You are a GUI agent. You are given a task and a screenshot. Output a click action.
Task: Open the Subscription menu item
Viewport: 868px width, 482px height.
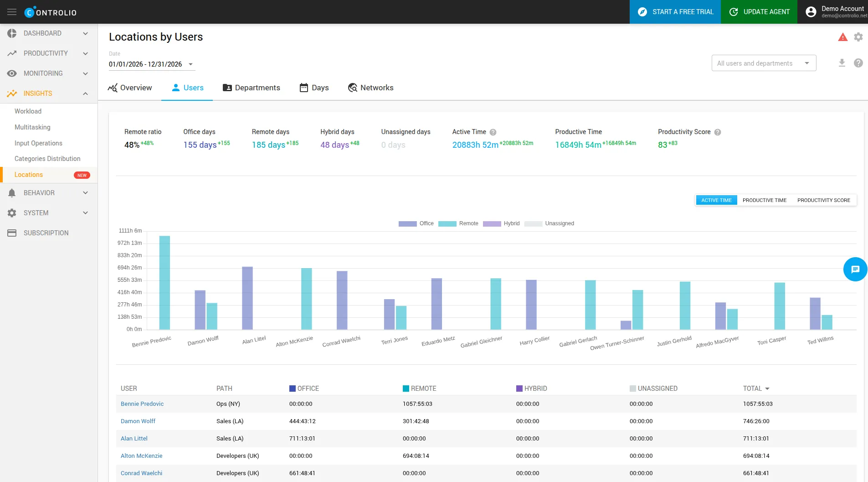click(46, 233)
